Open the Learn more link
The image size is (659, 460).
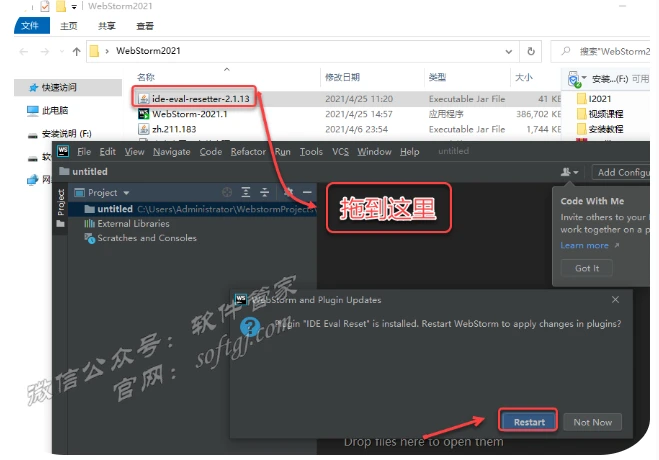pyautogui.click(x=585, y=245)
